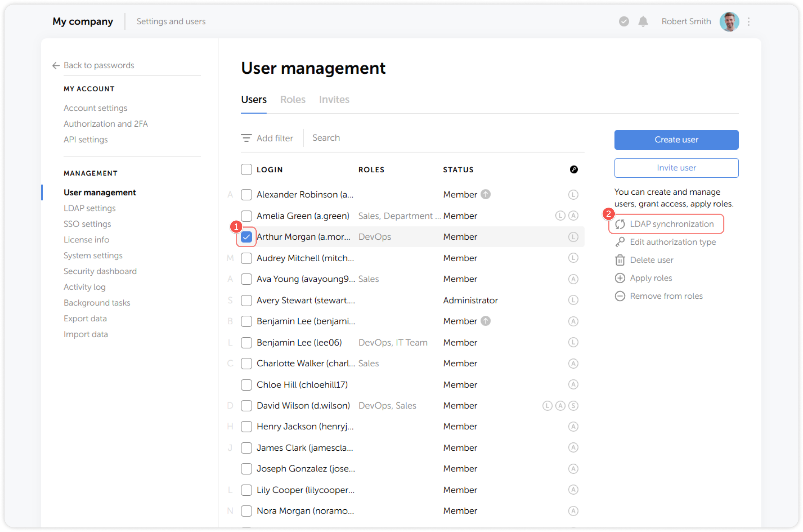This screenshot has width=803, height=532.
Task: Click the key icon in the table header
Action: click(574, 169)
